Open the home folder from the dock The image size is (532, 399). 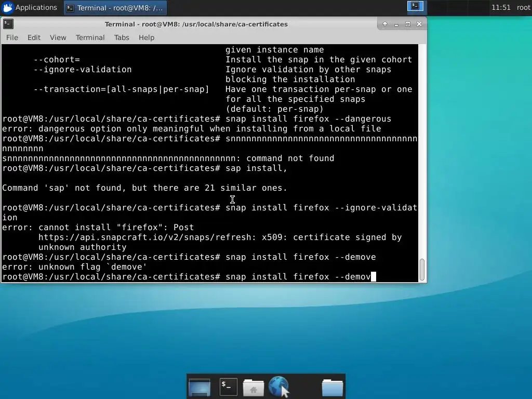point(254,387)
